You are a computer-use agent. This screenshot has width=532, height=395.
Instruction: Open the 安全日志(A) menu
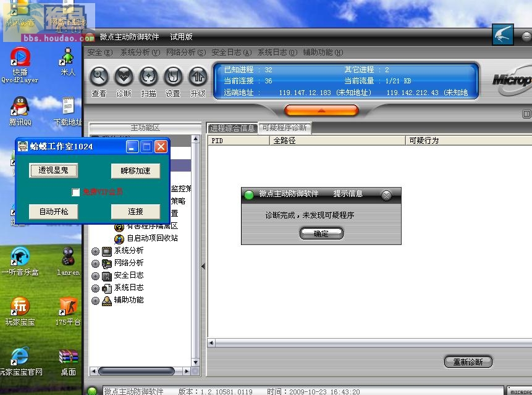[x=231, y=52]
